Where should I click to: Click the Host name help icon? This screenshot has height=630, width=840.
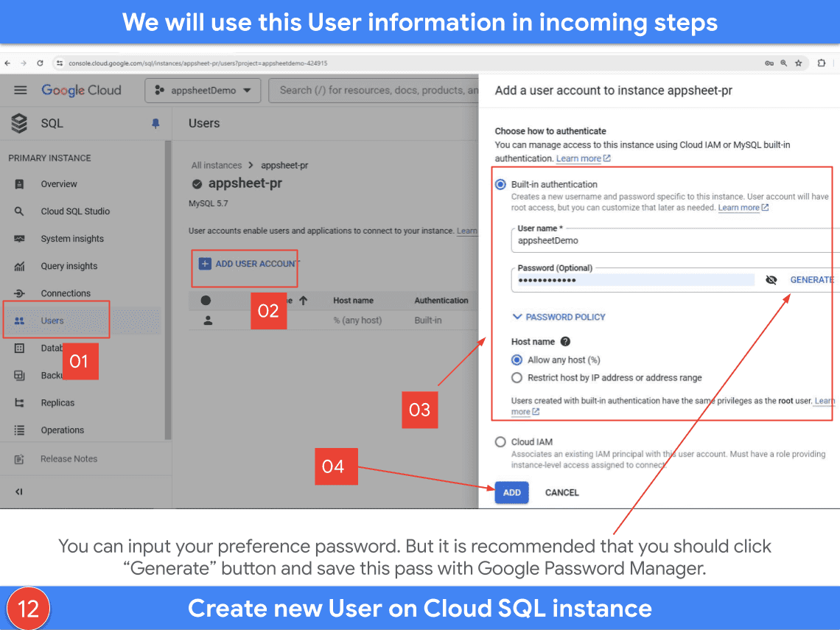pos(565,342)
